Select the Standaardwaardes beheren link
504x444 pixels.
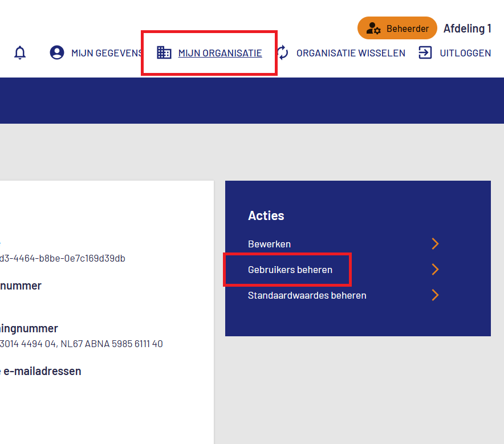307,295
